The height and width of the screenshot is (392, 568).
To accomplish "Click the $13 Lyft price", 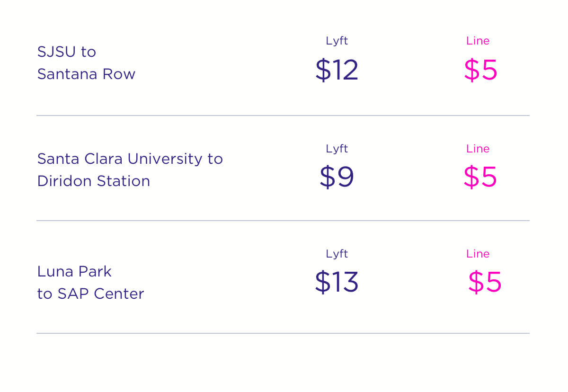I will coord(337,282).
